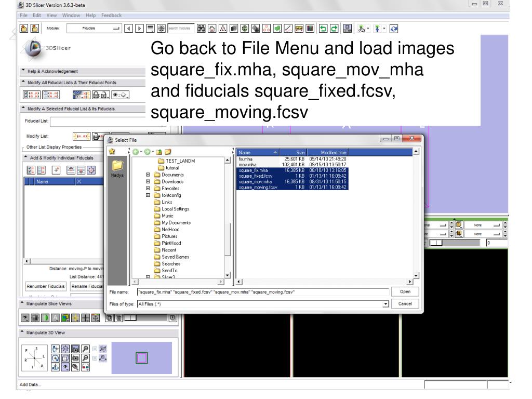The height and width of the screenshot is (399, 532).
Task: Click the green back arrow in Select File dialog
Action: point(136,152)
